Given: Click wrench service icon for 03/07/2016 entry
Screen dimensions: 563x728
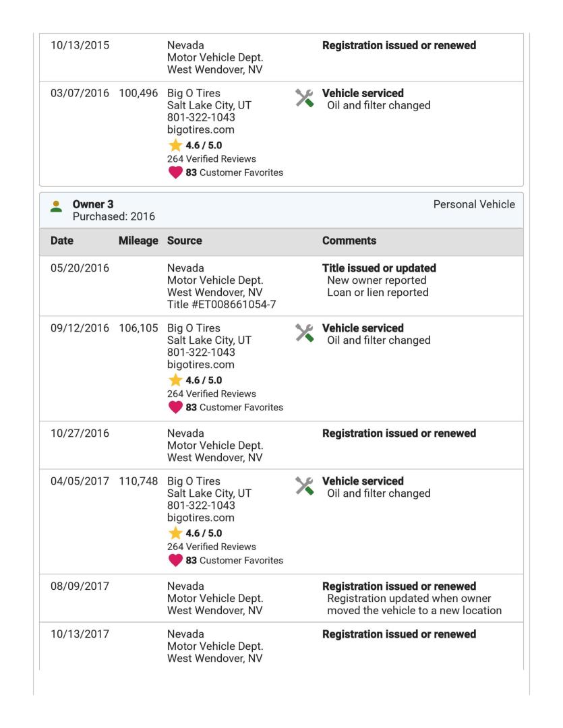Looking at the screenshot, I should coord(305,98).
